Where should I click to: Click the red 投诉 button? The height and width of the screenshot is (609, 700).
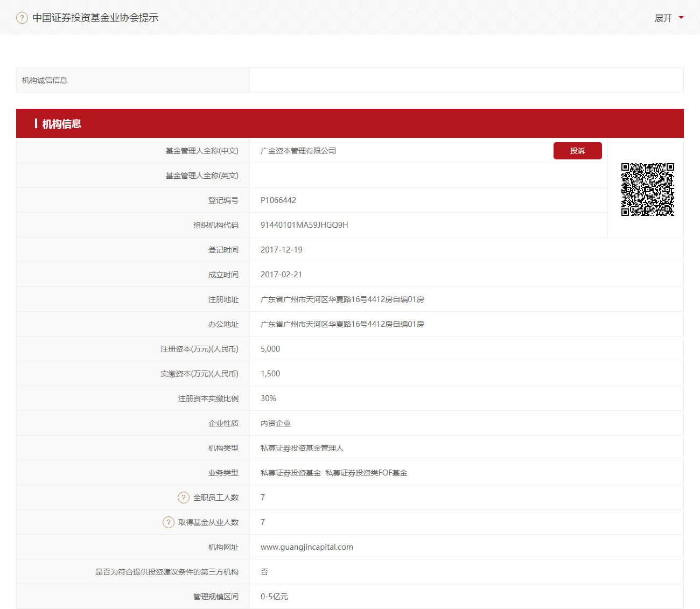(578, 151)
